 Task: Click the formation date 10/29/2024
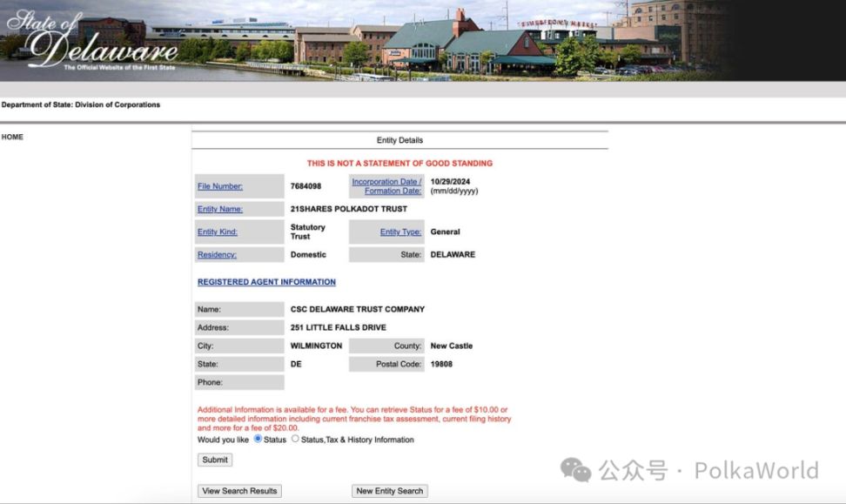[450, 182]
